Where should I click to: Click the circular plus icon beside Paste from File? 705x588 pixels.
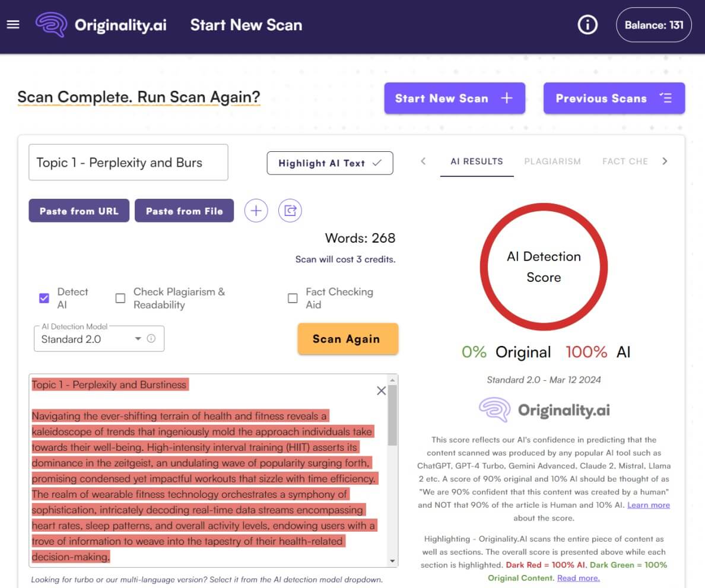coord(256,211)
